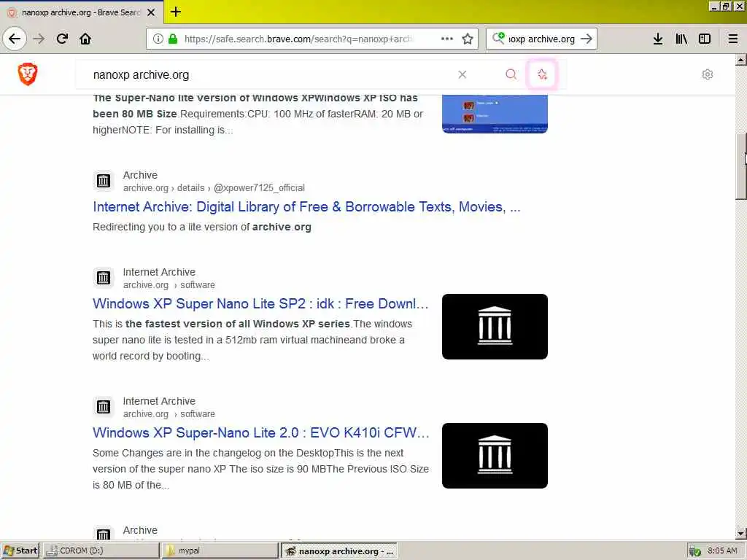Reload the current page
Image resolution: width=747 pixels, height=560 pixels.
pyautogui.click(x=62, y=39)
